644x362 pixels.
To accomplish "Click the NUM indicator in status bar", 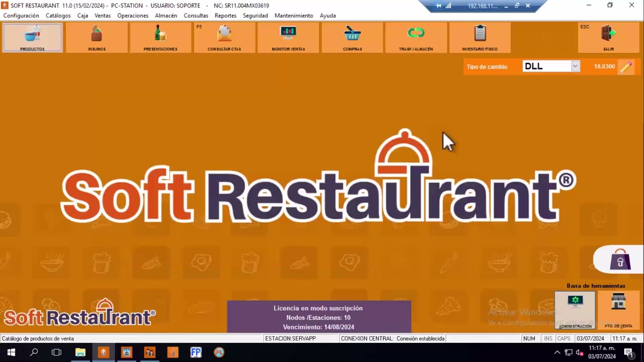I will 529,338.
